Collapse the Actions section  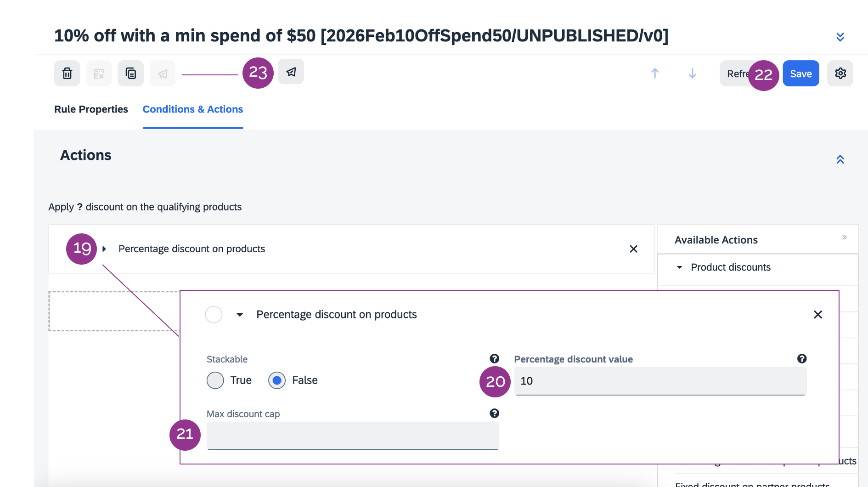[x=840, y=159]
